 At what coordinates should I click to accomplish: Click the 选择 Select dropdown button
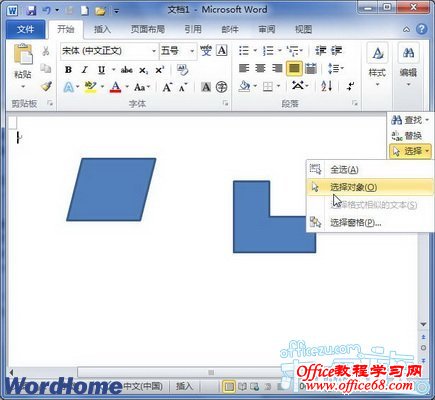(x=411, y=151)
